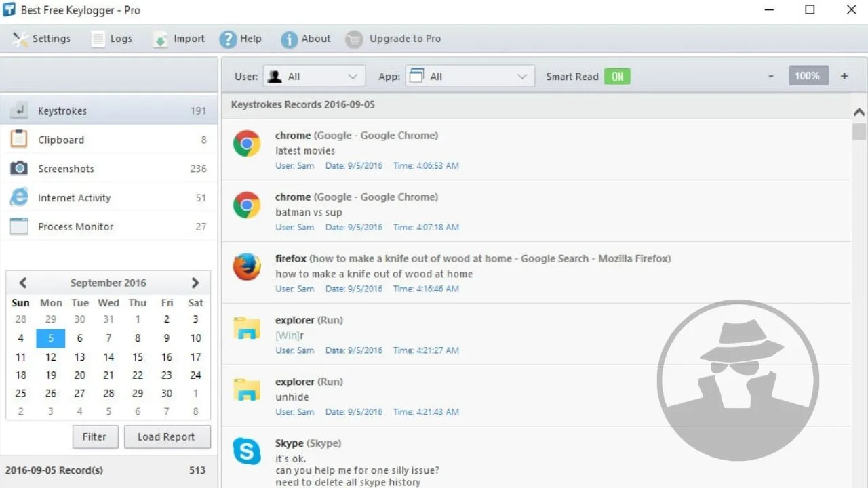Click the Help question mark icon

click(x=228, y=39)
